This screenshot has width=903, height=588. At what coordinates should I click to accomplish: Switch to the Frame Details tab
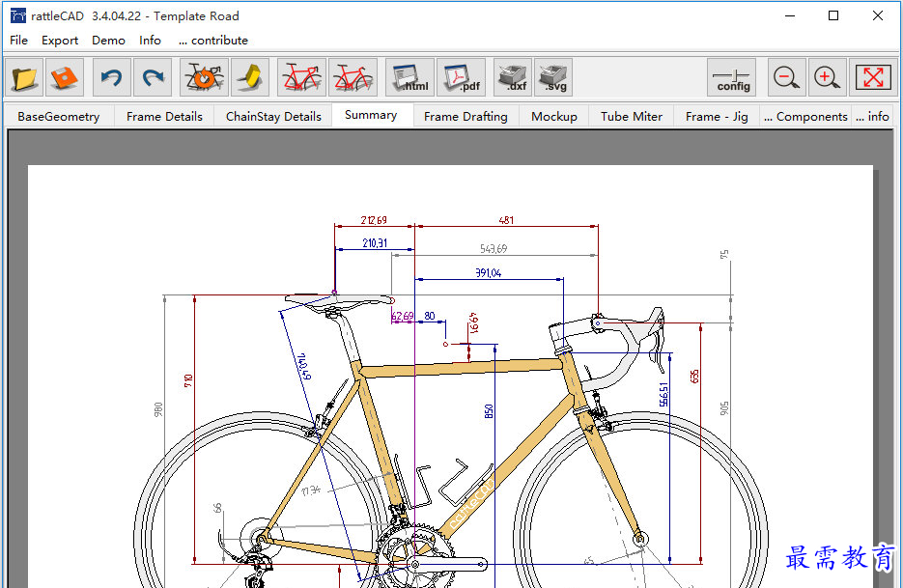[164, 116]
